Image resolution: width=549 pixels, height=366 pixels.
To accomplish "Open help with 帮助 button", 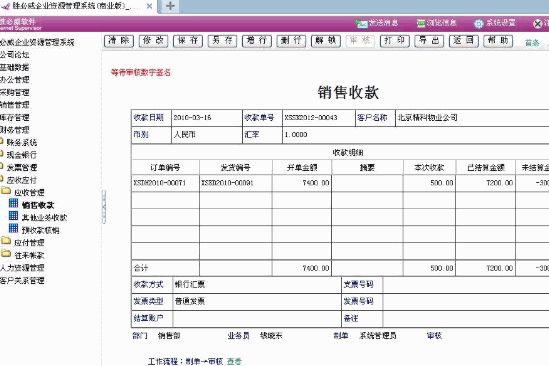I will tap(498, 41).
